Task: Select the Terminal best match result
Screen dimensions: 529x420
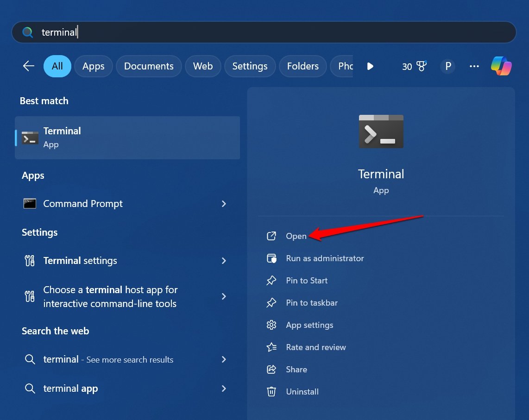Action: [127, 138]
